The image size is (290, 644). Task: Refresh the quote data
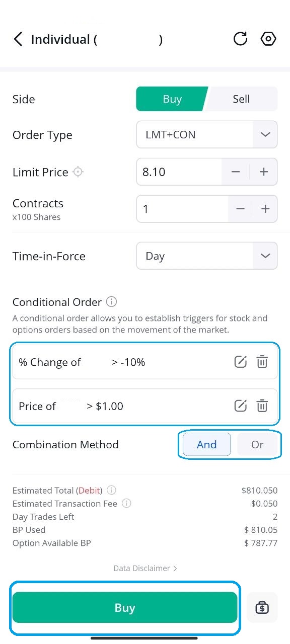pyautogui.click(x=240, y=38)
